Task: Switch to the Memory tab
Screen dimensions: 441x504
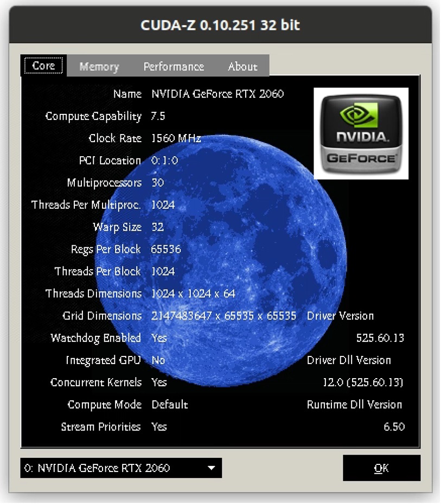Action: [99, 66]
